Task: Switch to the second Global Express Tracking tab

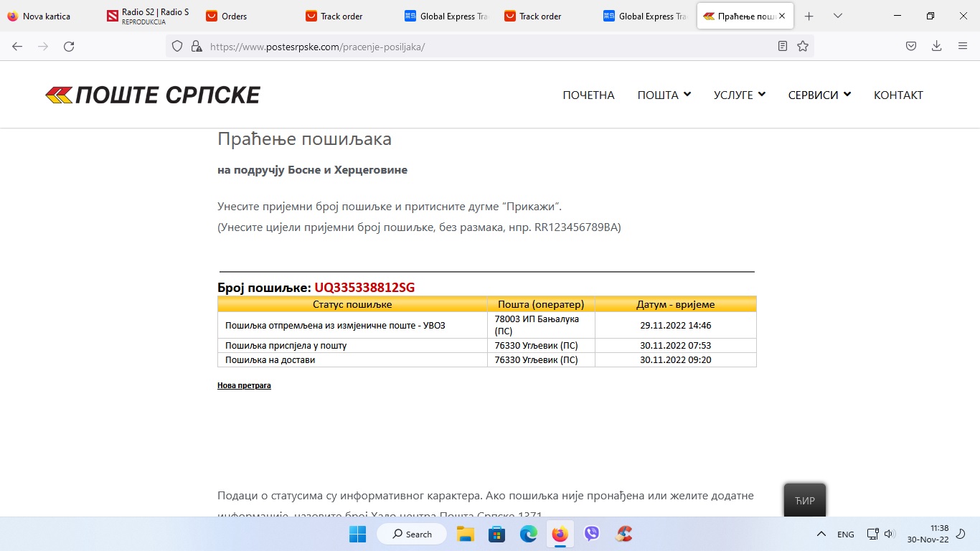Action: point(644,16)
